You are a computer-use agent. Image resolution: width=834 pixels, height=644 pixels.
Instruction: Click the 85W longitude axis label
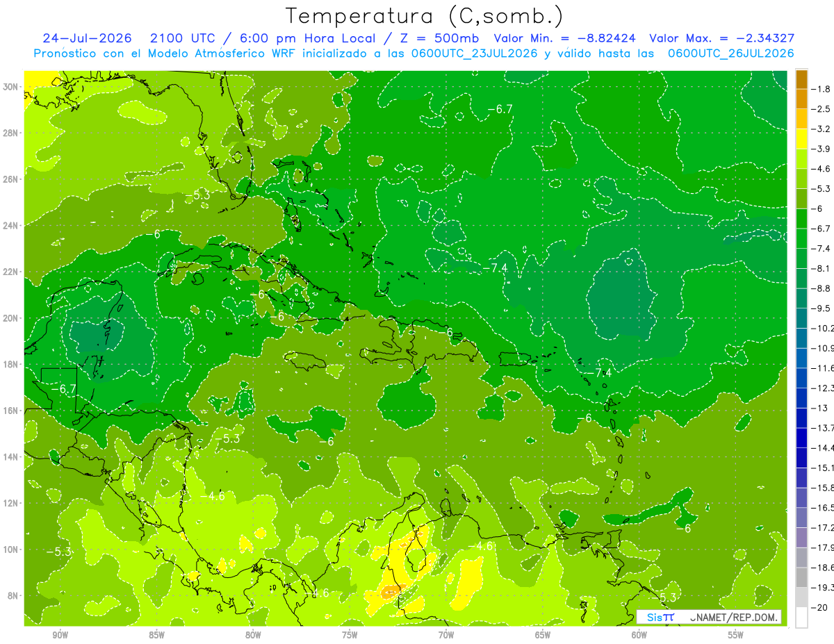click(156, 636)
